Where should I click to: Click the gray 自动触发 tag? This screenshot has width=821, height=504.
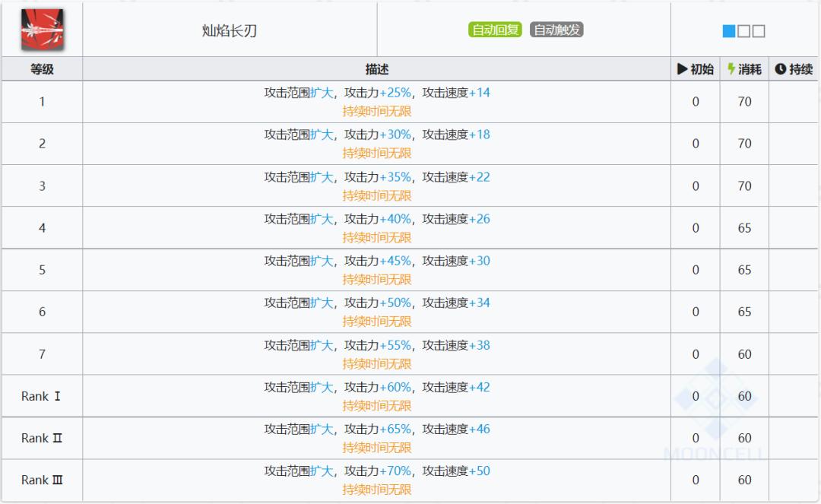click(x=556, y=30)
